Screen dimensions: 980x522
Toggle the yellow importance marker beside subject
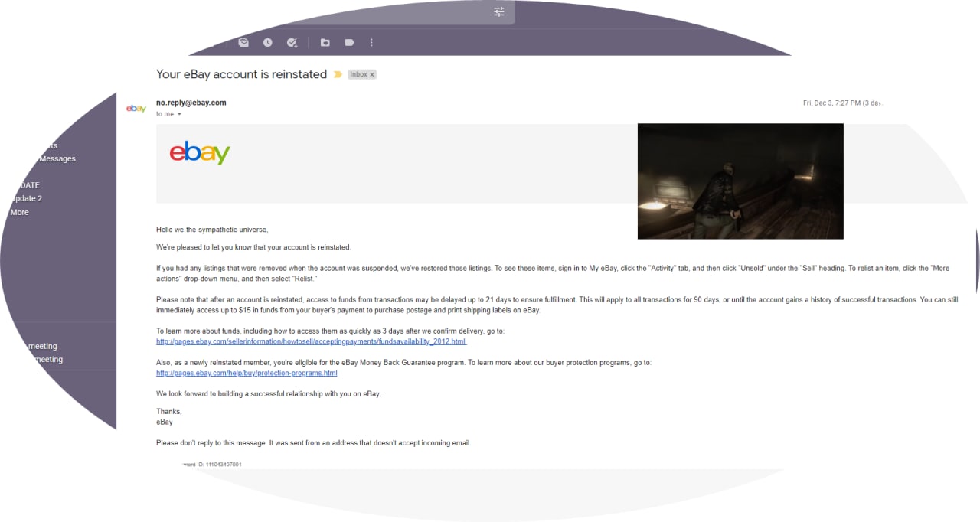[x=338, y=74]
